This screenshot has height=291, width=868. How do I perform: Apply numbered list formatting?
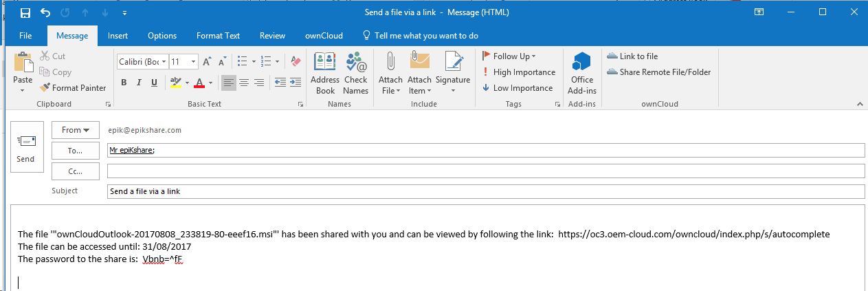tap(267, 62)
